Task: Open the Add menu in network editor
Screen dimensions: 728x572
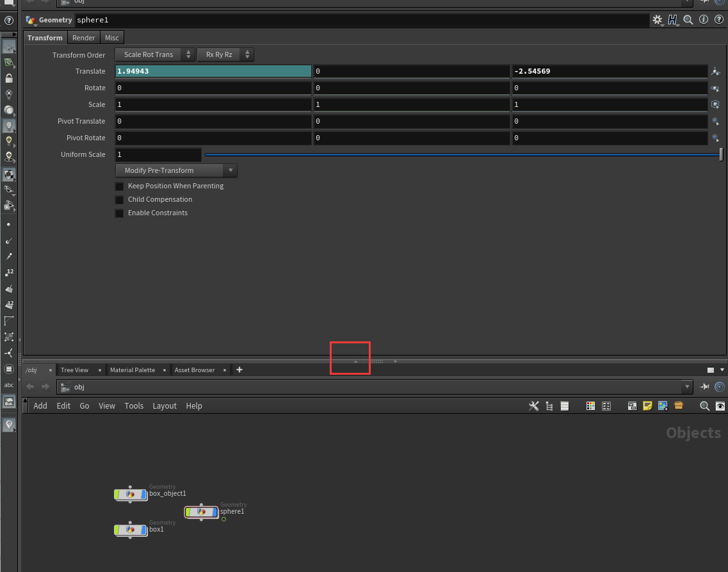Action: [x=40, y=406]
